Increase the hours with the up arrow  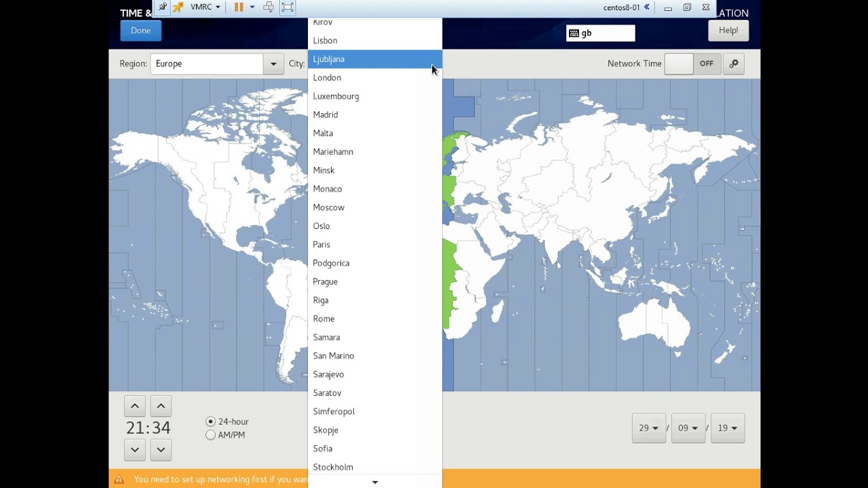coord(135,406)
